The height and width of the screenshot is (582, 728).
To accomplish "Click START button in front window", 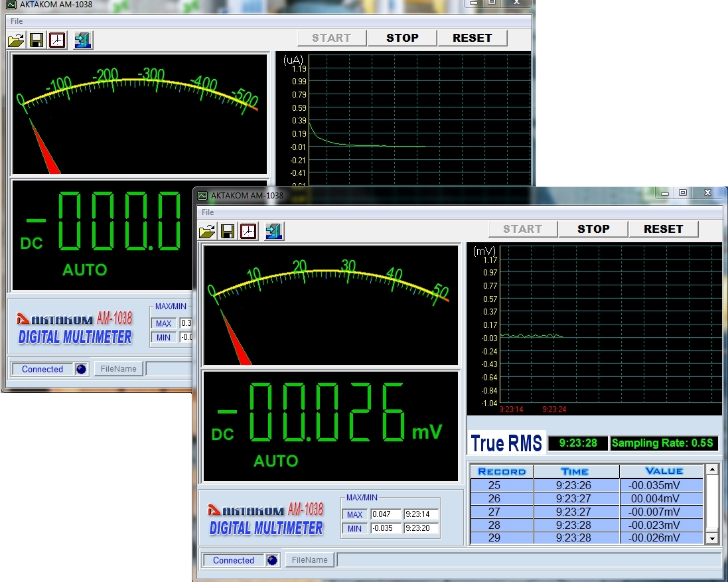I will 523,229.
